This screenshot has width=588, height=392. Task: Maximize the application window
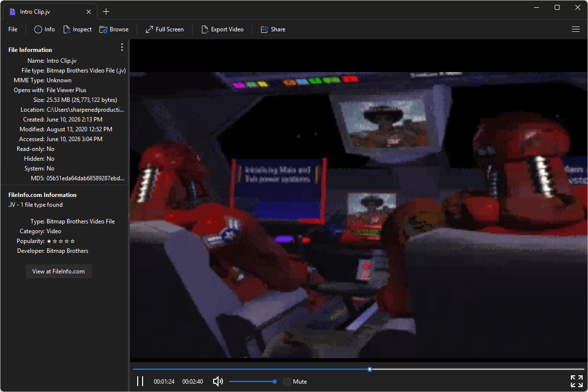(557, 7)
